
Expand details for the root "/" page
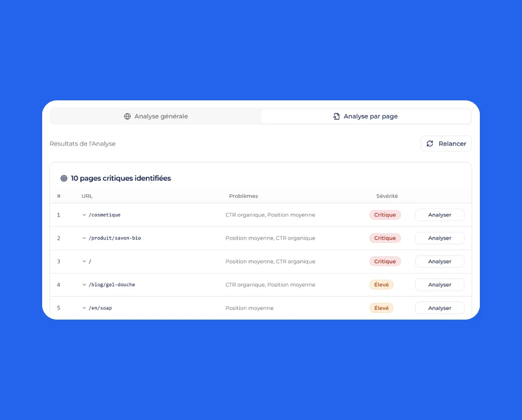83,261
